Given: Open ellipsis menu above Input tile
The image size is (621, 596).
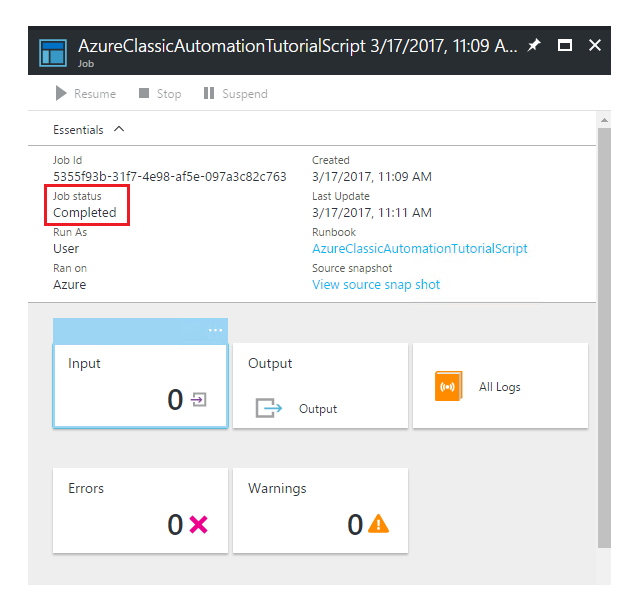Looking at the screenshot, I should click(215, 330).
